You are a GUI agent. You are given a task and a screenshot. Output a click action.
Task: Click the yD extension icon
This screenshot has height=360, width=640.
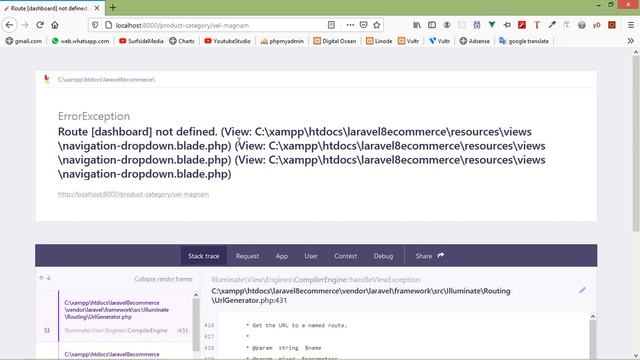596,25
